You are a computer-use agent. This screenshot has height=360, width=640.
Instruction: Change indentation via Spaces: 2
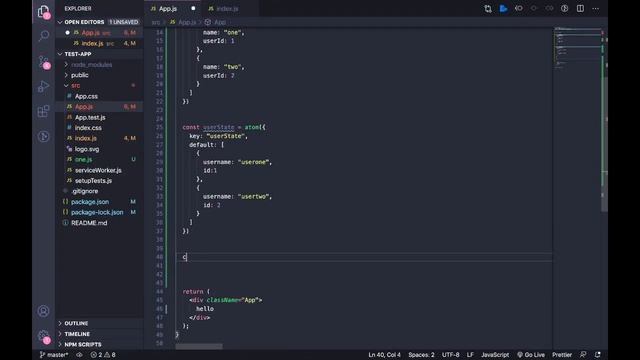(421, 355)
